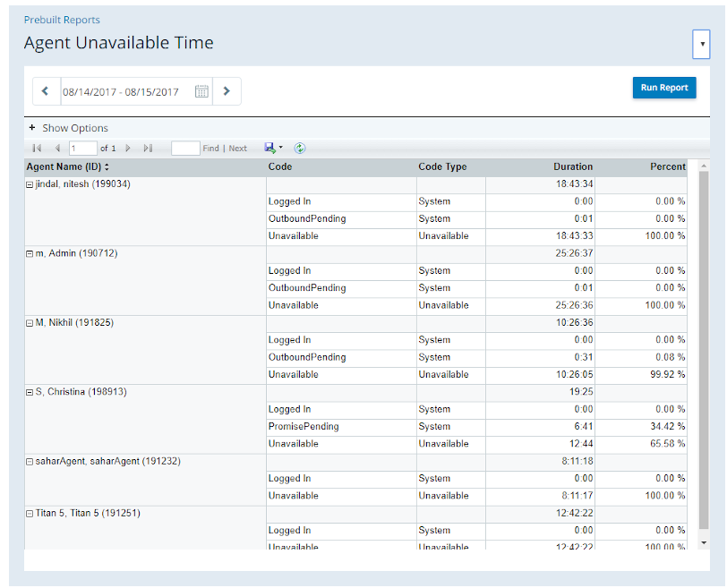The height and width of the screenshot is (588, 727).
Task: Select duration value 8:11:18
Action: [577, 462]
